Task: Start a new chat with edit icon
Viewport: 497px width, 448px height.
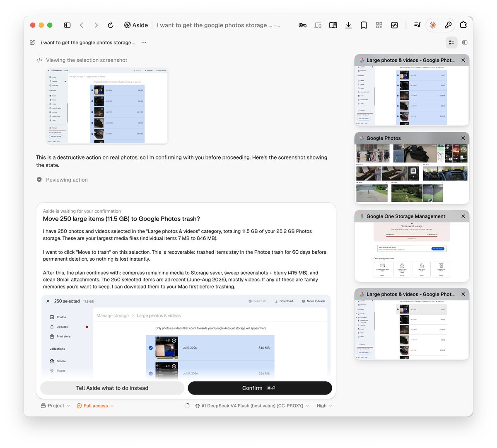Action: pyautogui.click(x=32, y=42)
